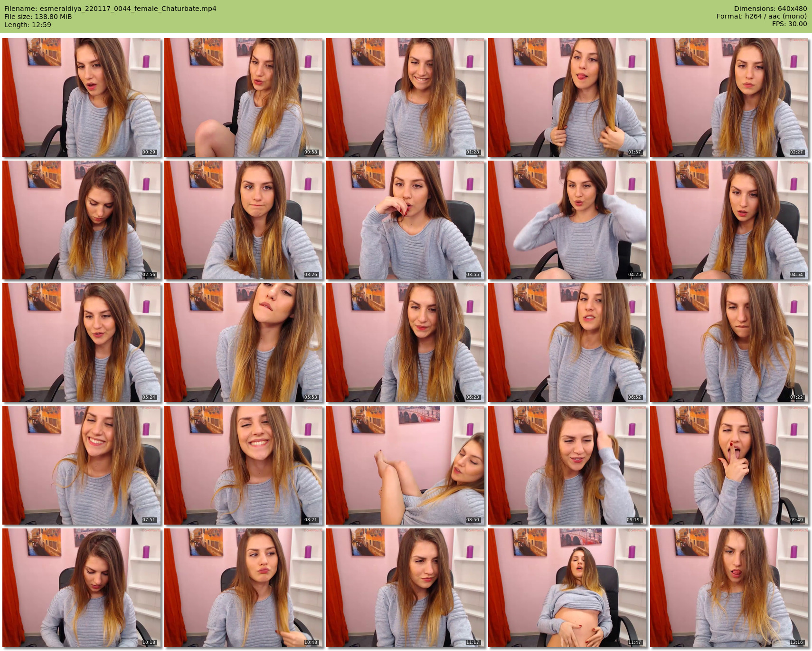Select the thumbnail stamped 08:21
812x651 pixels.
point(244,465)
